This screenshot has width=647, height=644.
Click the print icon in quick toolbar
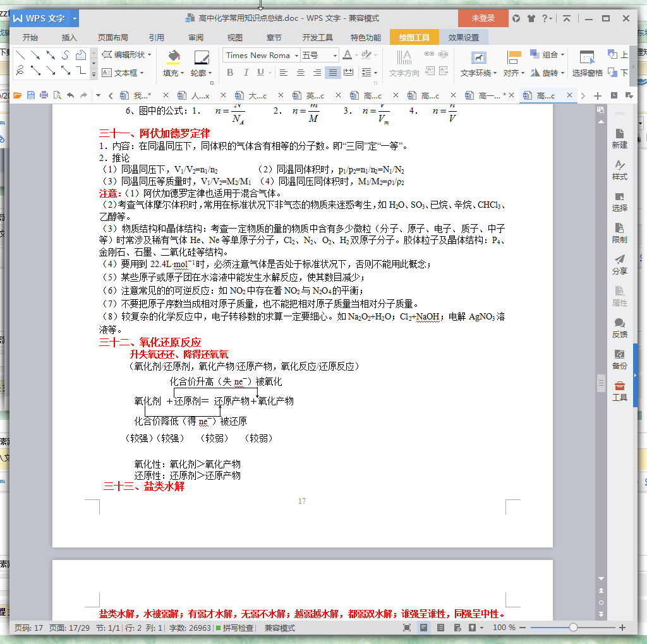click(44, 95)
